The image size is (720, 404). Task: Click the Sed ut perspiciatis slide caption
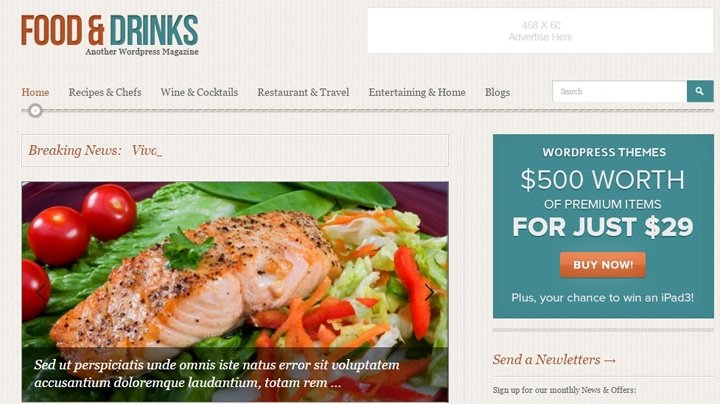(x=217, y=374)
